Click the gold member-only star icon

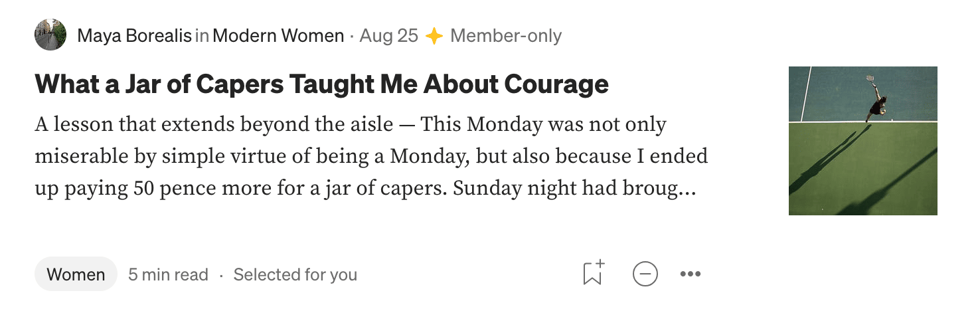434,36
